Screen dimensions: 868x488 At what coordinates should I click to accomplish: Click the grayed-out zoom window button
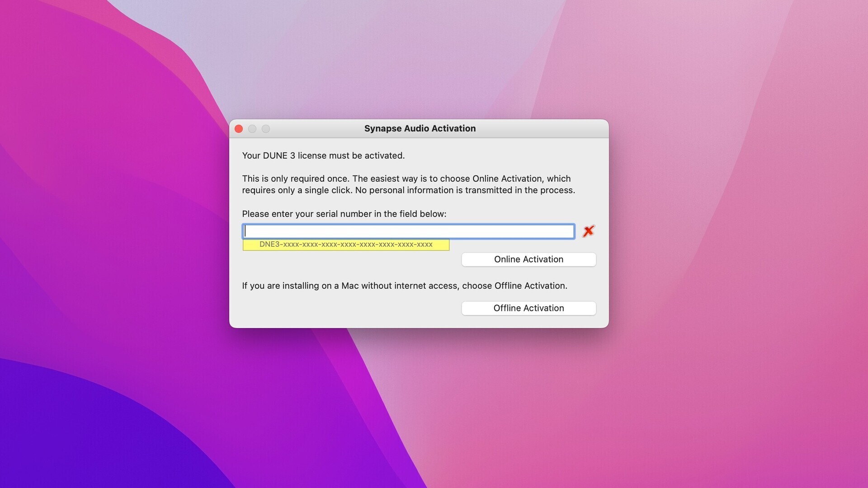266,129
